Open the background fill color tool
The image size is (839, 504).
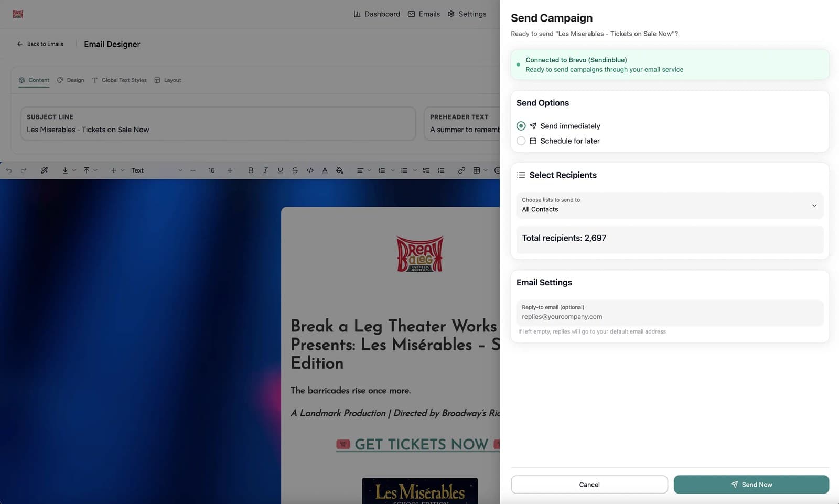pyautogui.click(x=340, y=170)
